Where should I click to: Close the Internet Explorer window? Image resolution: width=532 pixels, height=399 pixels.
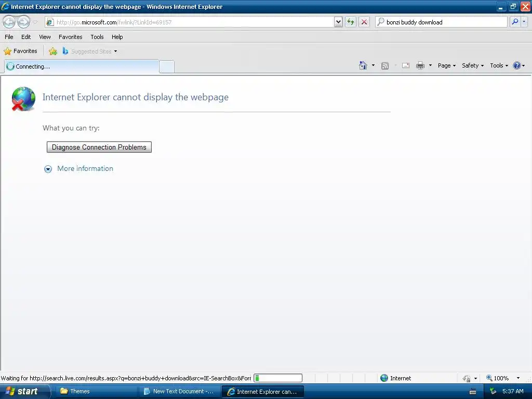coord(525,7)
